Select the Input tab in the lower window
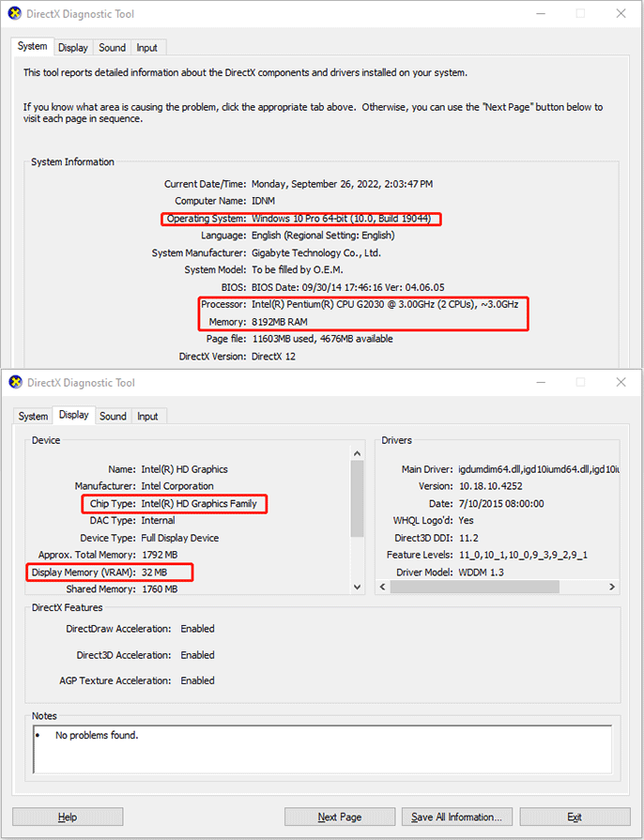Viewport: 644px width, 840px height. [147, 416]
